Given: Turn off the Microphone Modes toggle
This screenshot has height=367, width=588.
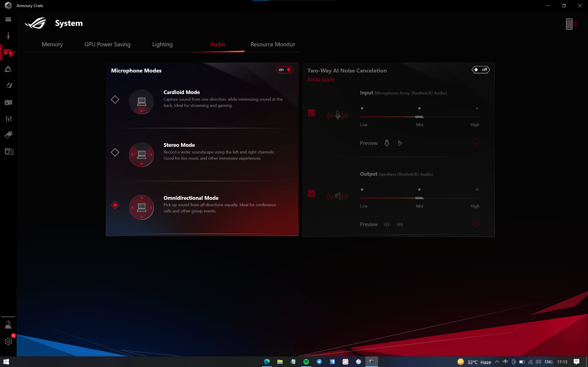Looking at the screenshot, I should pyautogui.click(x=284, y=70).
